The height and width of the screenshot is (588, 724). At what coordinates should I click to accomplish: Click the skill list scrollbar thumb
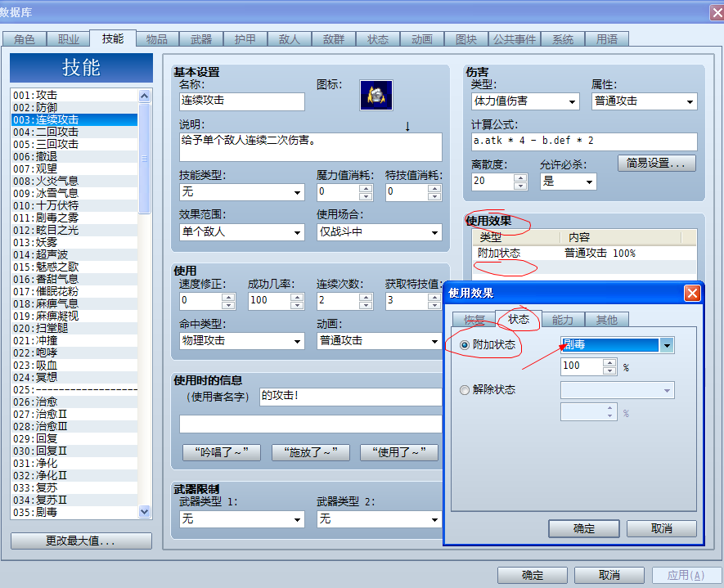coord(145,159)
